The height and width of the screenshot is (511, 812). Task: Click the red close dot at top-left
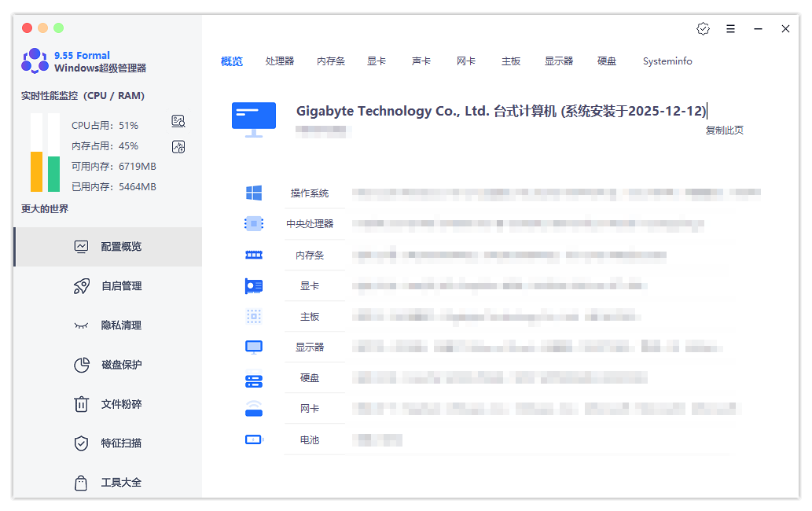tap(28, 28)
